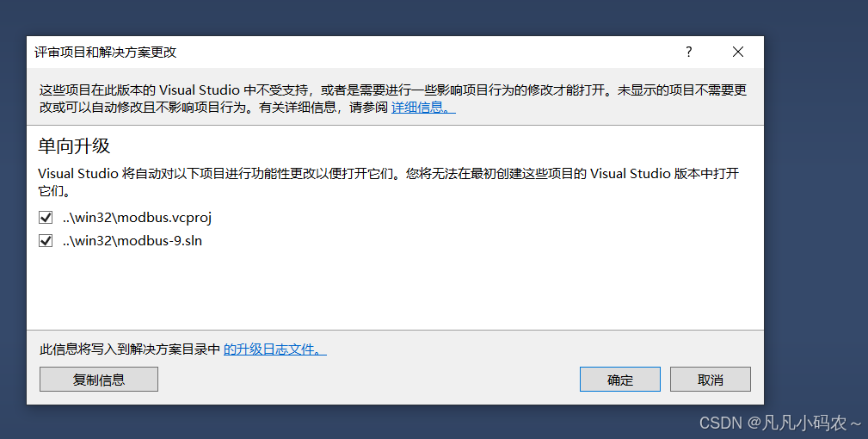Open the 的升级日志文件 link

[274, 349]
